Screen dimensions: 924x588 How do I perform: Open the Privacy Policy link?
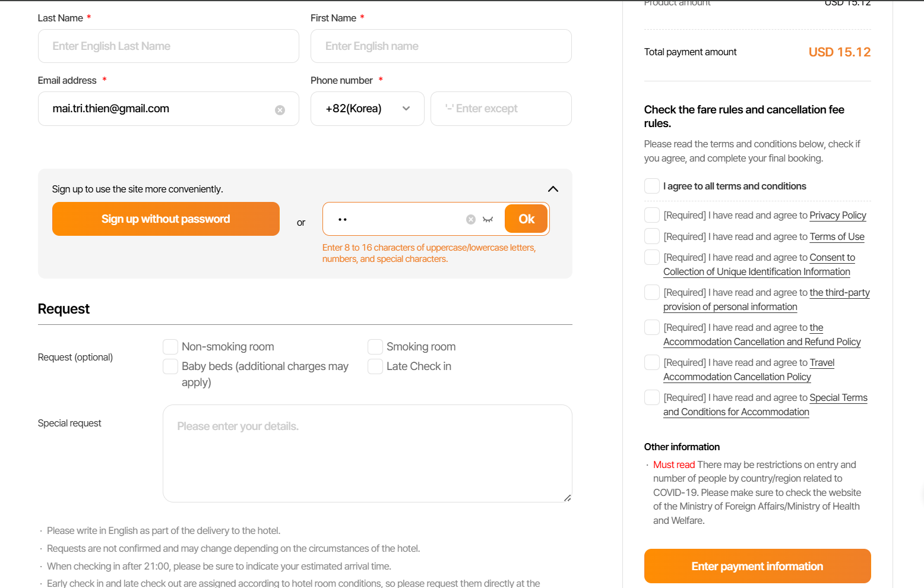click(837, 215)
